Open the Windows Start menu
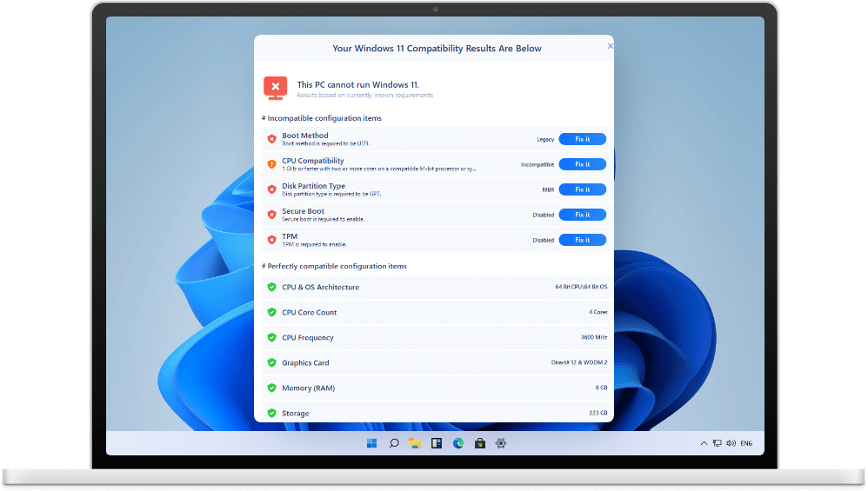 371,443
